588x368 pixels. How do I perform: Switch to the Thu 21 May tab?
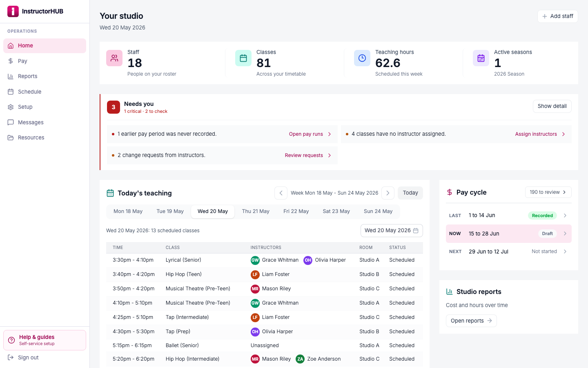click(x=256, y=211)
